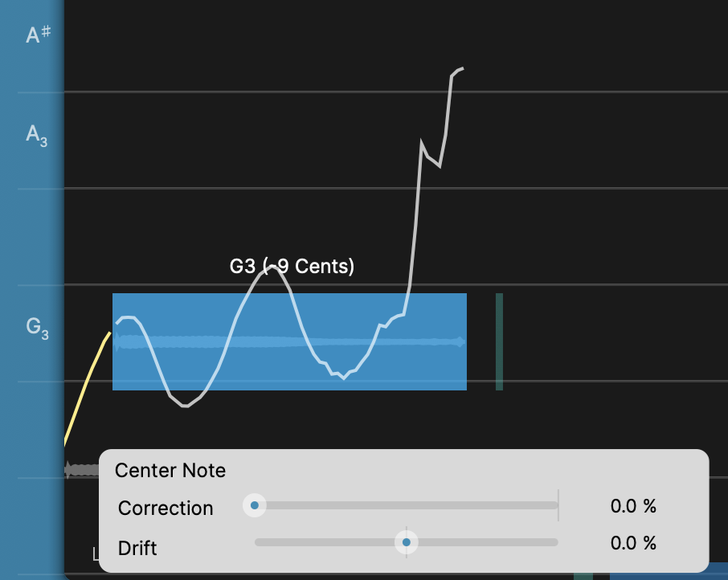
Task: Click the gray waveform left of panel
Action: click(80, 468)
